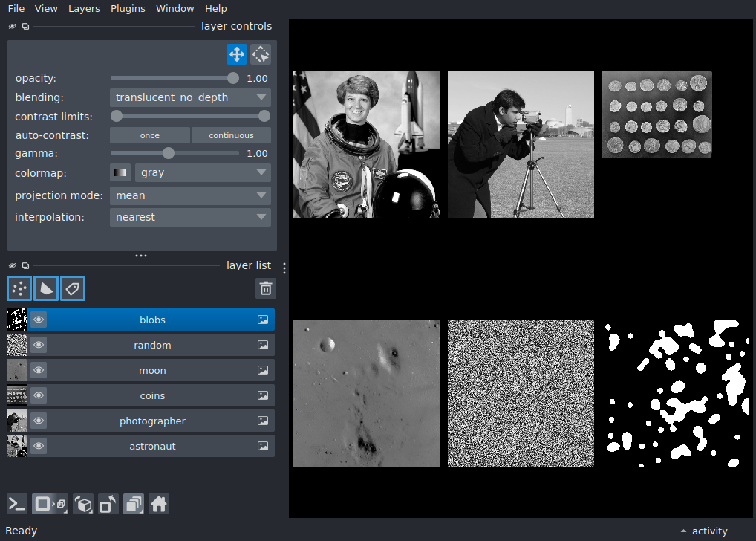
Task: Open the console terminal icon
Action: (17, 505)
